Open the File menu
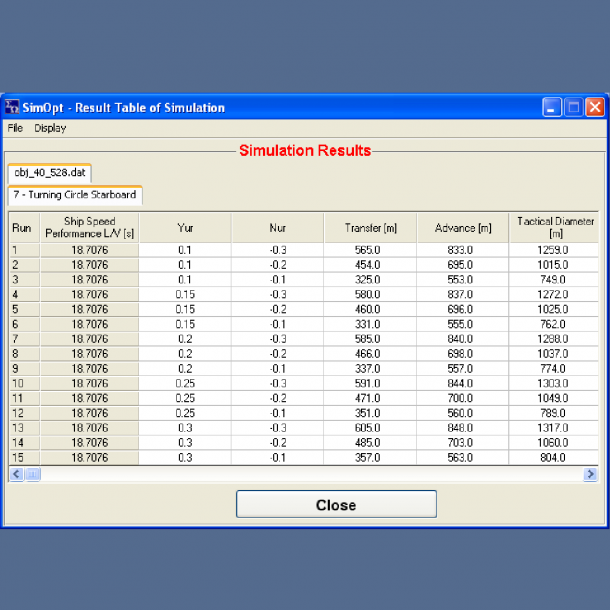This screenshot has width=610, height=610. [x=15, y=128]
